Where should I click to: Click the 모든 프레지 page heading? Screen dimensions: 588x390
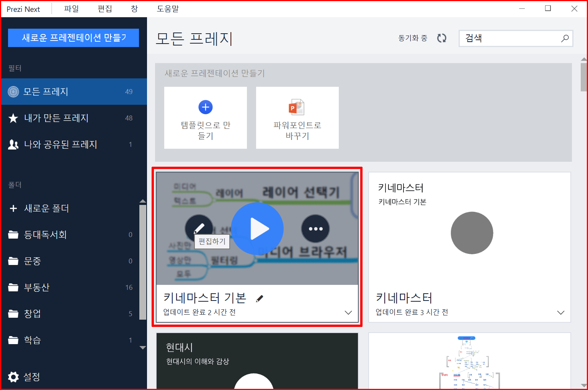194,38
